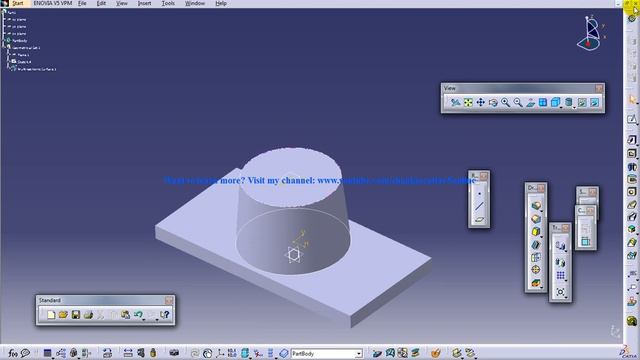Screen dimensions: 640x360
Task: Select the Thread/Tap tool
Action: 536,270
